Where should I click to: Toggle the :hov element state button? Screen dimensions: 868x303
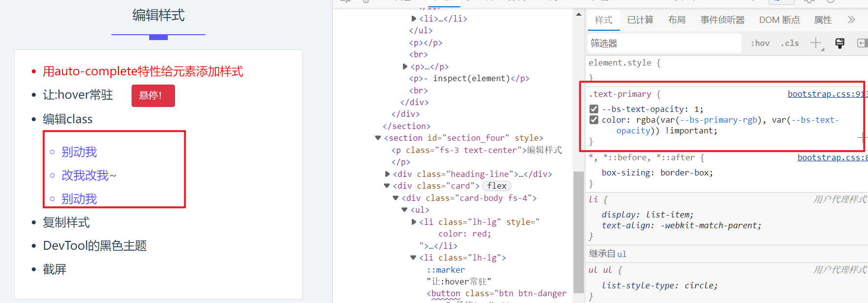760,43
